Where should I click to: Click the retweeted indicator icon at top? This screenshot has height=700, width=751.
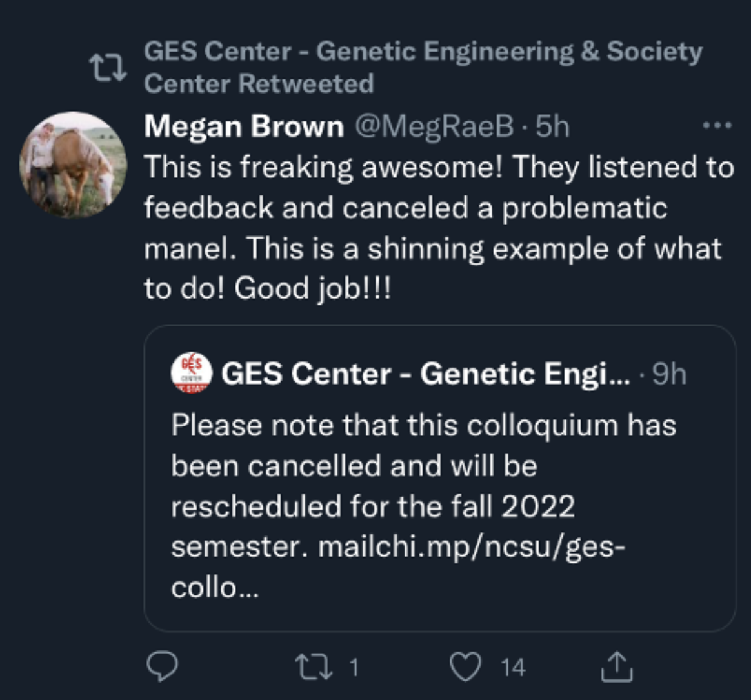[108, 68]
